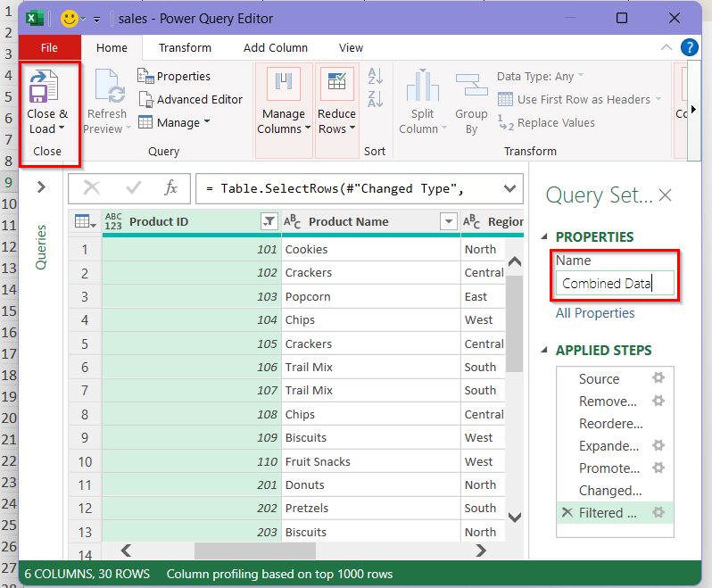Click the horizontal scrollbar thumb

point(255,551)
